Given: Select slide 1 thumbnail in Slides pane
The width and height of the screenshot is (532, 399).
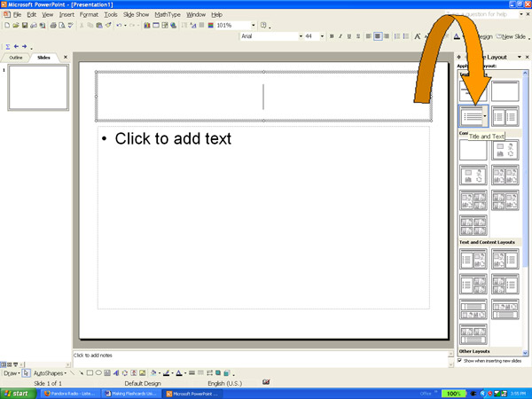Looking at the screenshot, I should 38,88.
